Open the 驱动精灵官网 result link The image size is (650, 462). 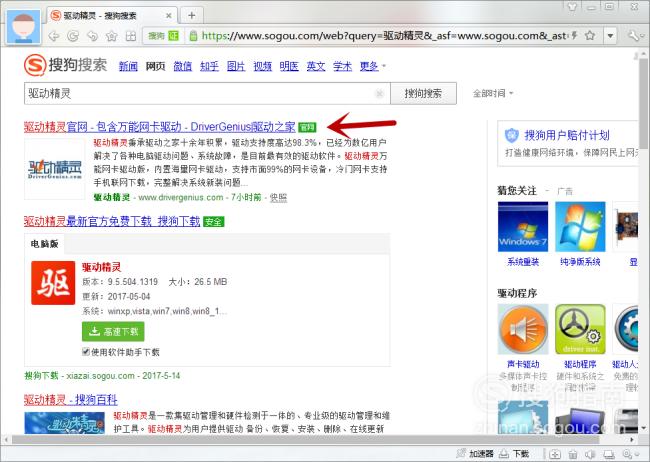click(x=160, y=127)
